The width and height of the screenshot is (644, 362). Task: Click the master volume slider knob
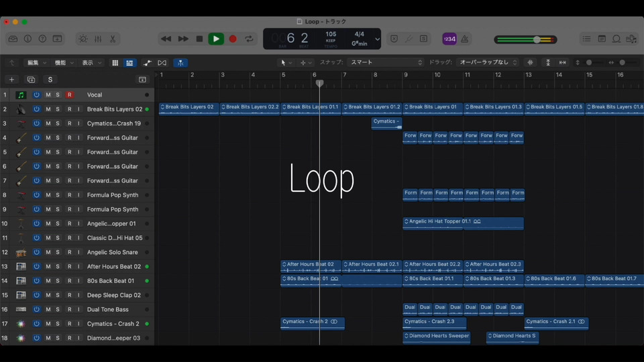pos(537,40)
